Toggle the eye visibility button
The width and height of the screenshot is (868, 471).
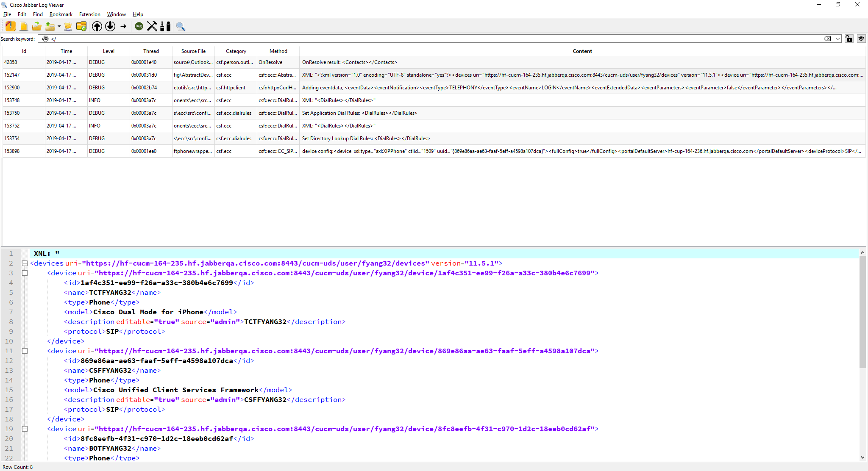click(861, 39)
